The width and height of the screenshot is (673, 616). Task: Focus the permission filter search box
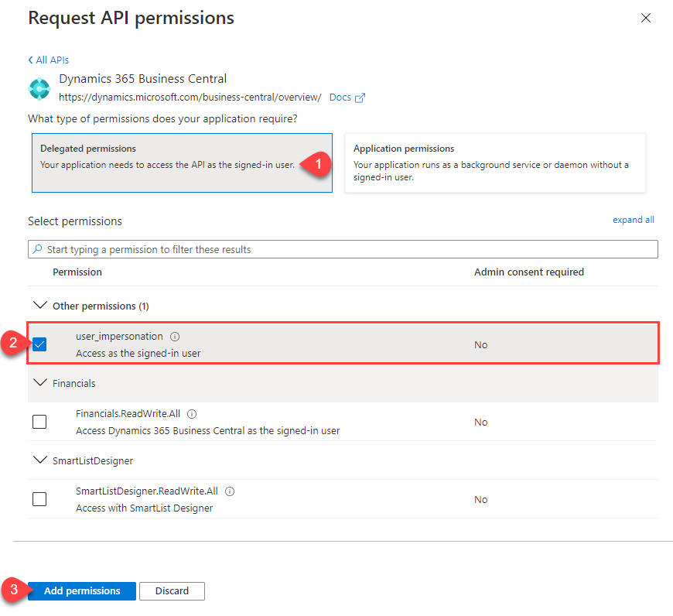(343, 249)
